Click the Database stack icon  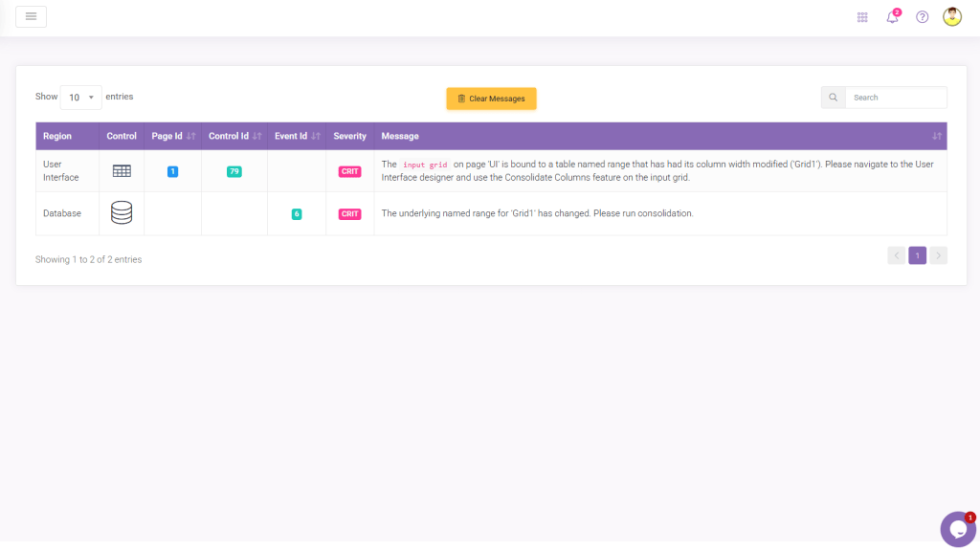click(122, 213)
